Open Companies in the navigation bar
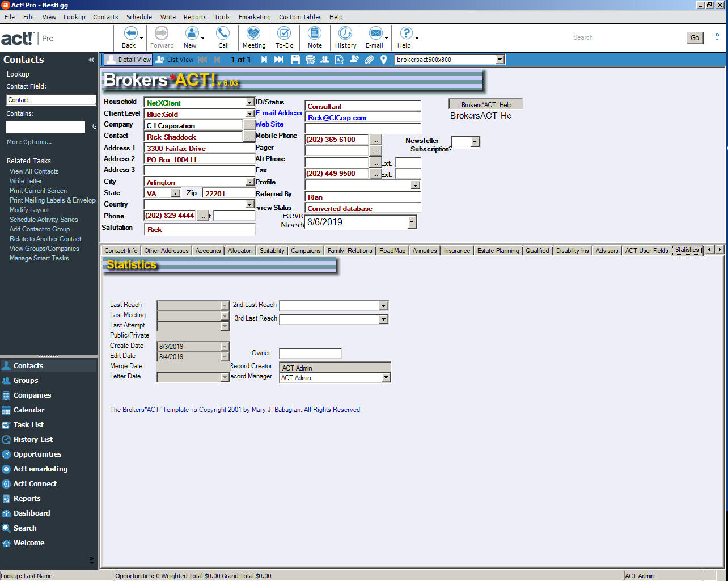 (32, 395)
